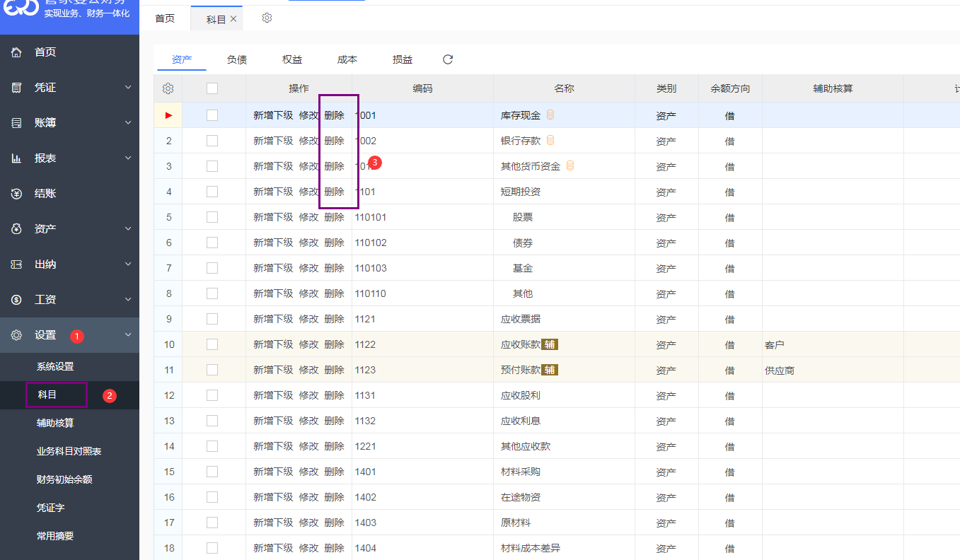
Task: Open the gear settings icon next to 科目 tab
Action: [x=267, y=18]
